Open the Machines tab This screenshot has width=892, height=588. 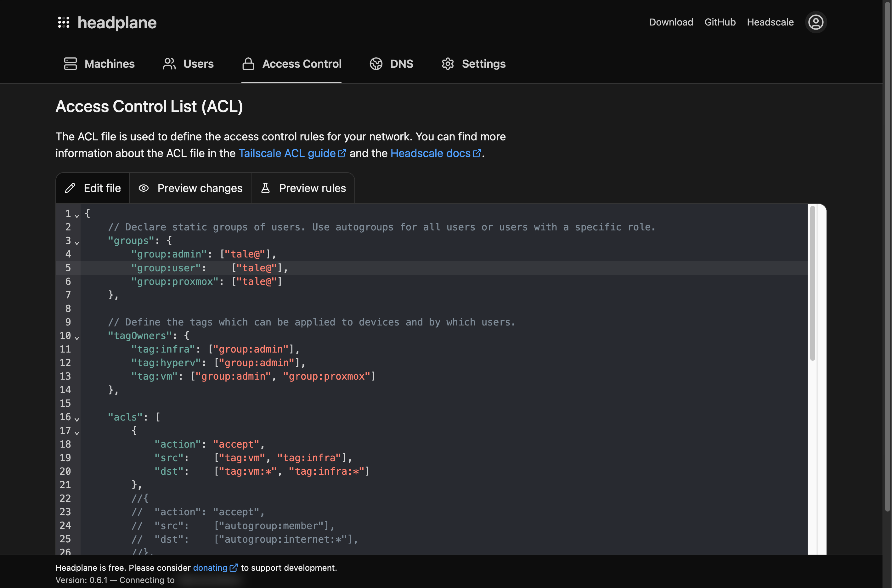(99, 64)
